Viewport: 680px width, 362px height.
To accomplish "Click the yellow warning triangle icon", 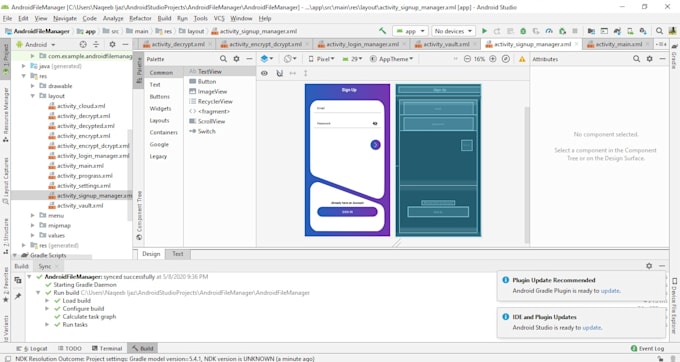I will tap(522, 59).
